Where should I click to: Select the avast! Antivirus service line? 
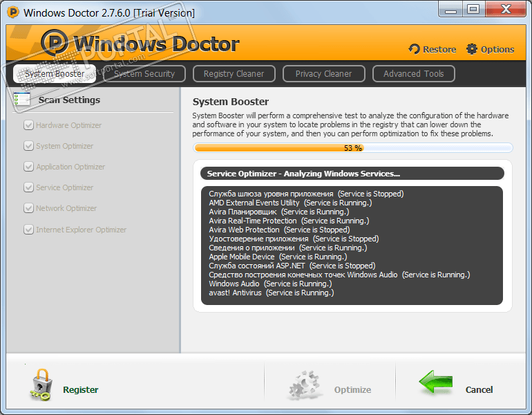(x=272, y=293)
